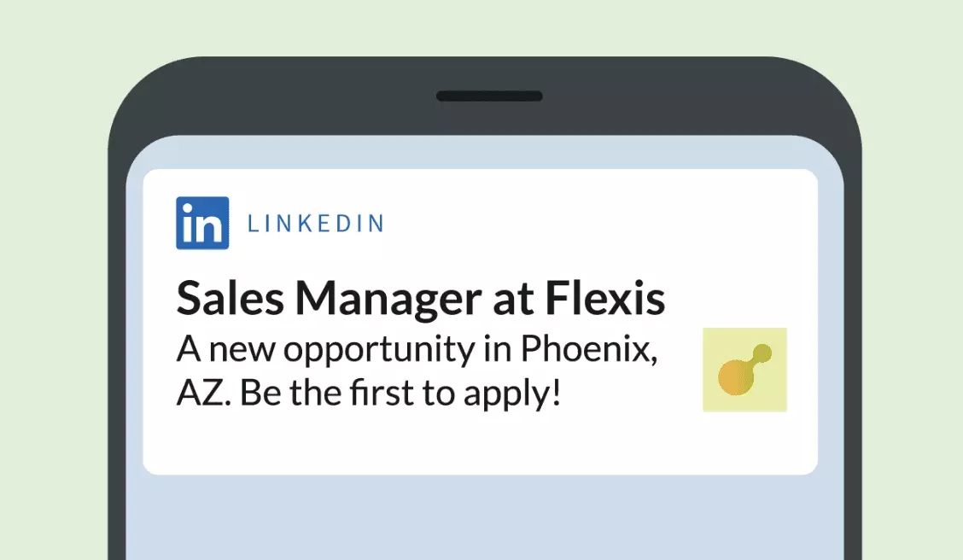This screenshot has height=560, width=963.
Task: Open the Sales Manager at Flexis notification title
Action: click(x=420, y=300)
